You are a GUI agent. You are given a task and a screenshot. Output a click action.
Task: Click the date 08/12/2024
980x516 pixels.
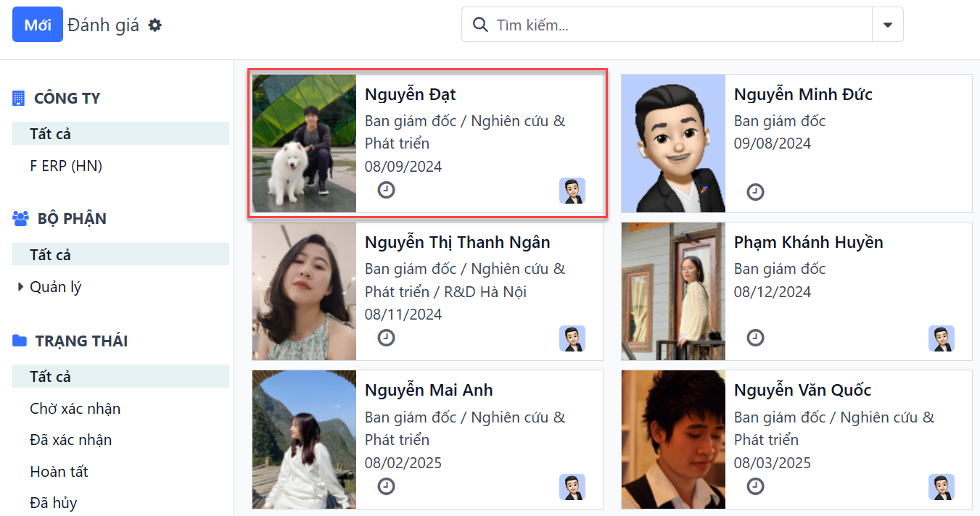[773, 292]
